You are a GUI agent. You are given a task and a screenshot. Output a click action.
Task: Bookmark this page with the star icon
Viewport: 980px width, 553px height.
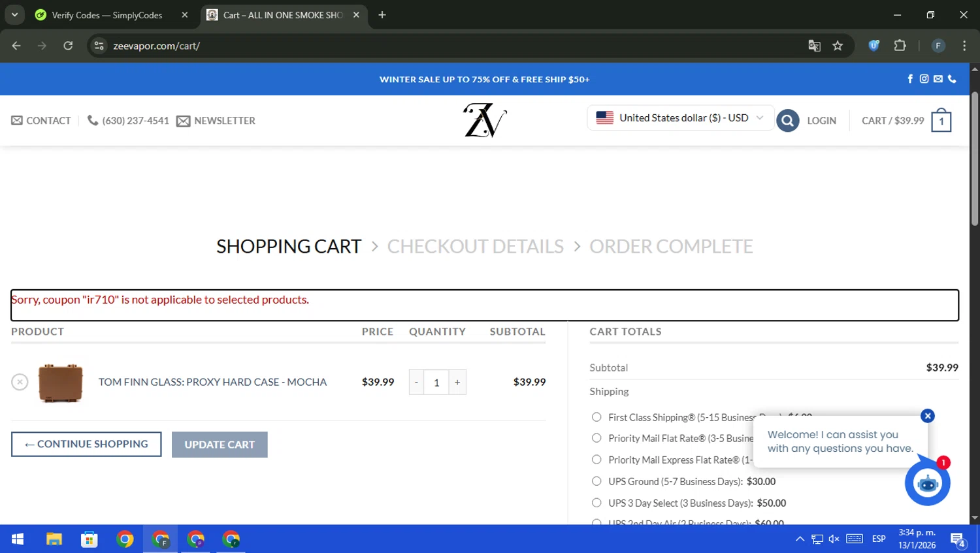pos(838,46)
